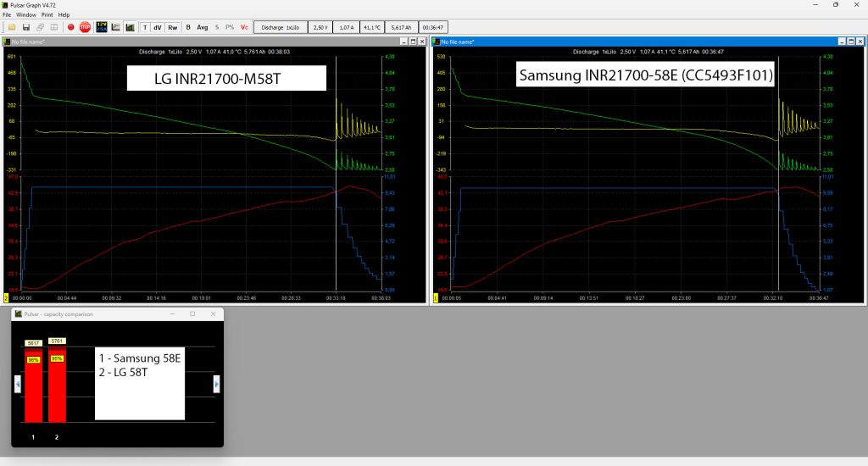Screen dimensions: 868x466
Task: Click the 5,617 Ah toolbar field
Action: [401, 27]
